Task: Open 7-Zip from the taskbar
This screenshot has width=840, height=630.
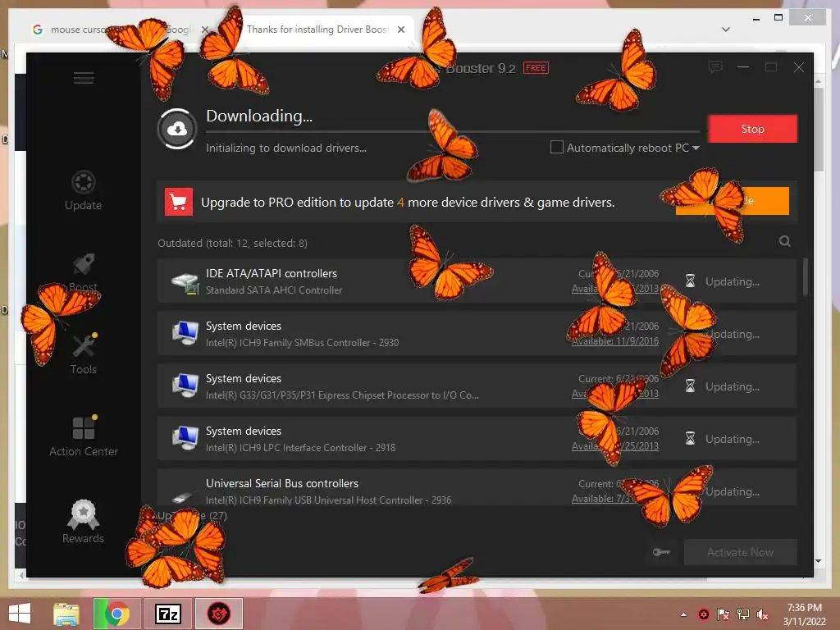Action: click(167, 614)
